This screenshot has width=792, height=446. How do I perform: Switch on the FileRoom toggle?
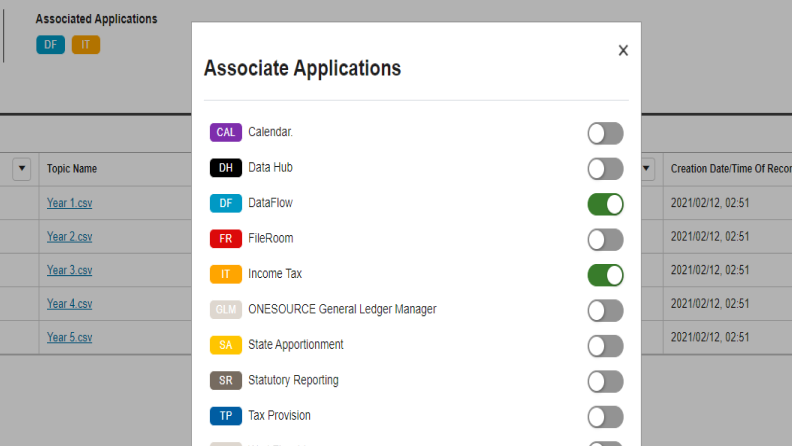[605, 239]
